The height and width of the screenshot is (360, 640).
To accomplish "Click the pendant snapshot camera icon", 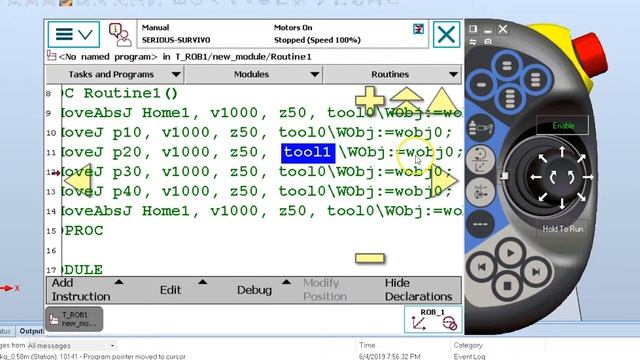I will pyautogui.click(x=488, y=42).
